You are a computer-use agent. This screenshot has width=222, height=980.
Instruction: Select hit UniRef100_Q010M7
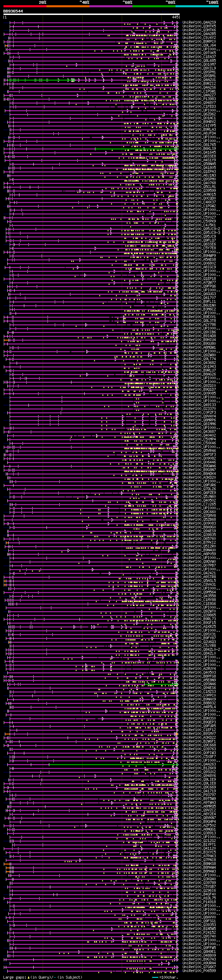[199, 64]
